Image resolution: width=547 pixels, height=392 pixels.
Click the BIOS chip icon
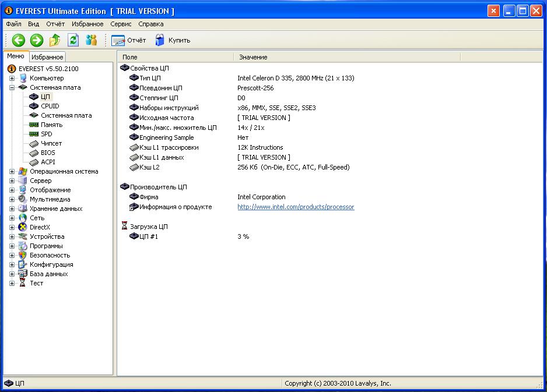click(x=34, y=153)
